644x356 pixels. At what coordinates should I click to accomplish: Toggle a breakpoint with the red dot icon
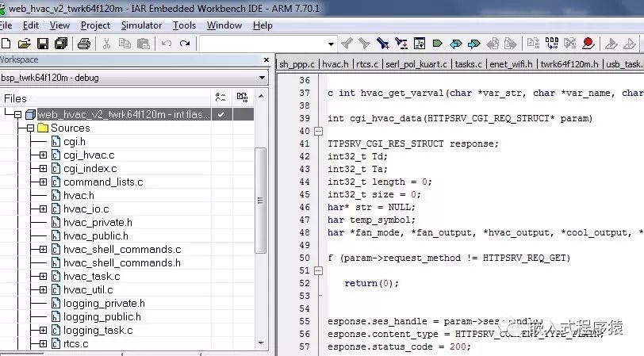tap(588, 43)
